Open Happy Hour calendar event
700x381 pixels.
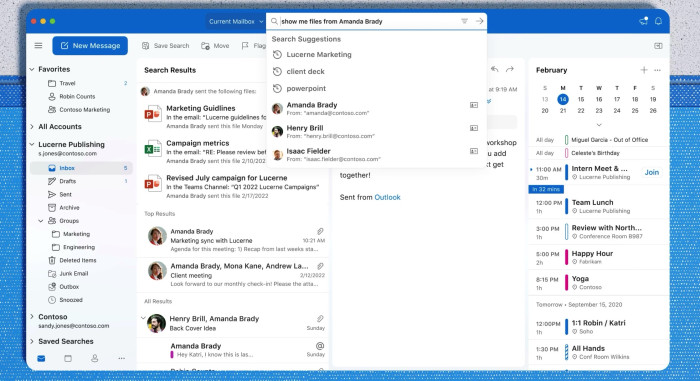tap(598, 257)
